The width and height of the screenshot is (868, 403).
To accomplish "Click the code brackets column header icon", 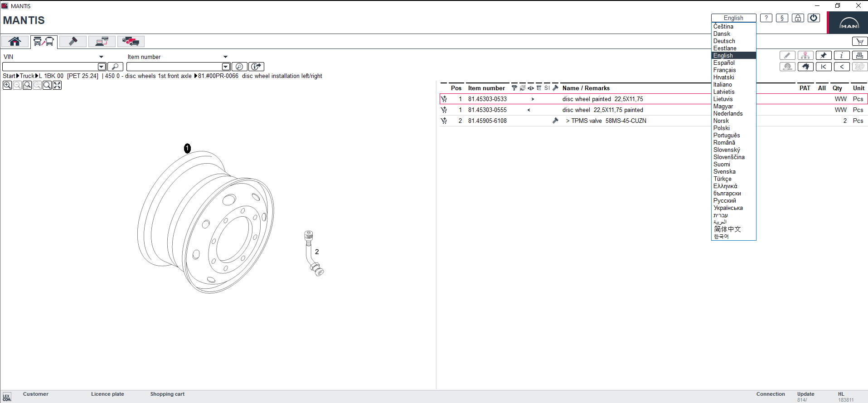I will click(x=530, y=88).
